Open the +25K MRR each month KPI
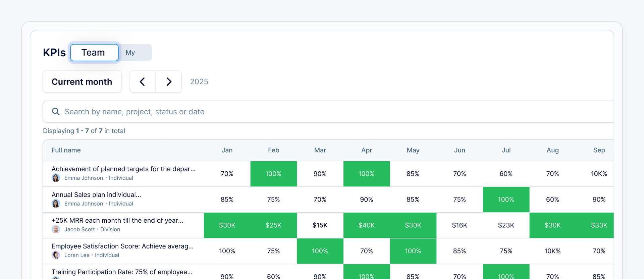The height and width of the screenshot is (279, 644). click(117, 221)
